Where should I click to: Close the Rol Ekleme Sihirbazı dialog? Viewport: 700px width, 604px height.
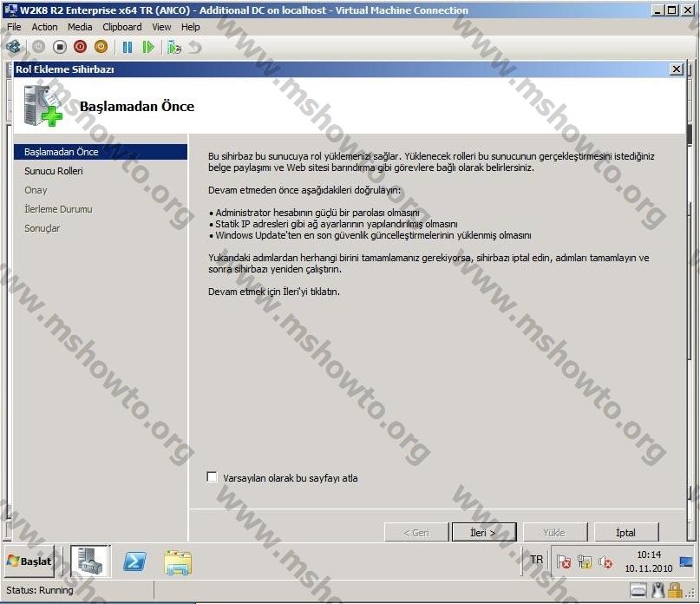click(x=677, y=69)
